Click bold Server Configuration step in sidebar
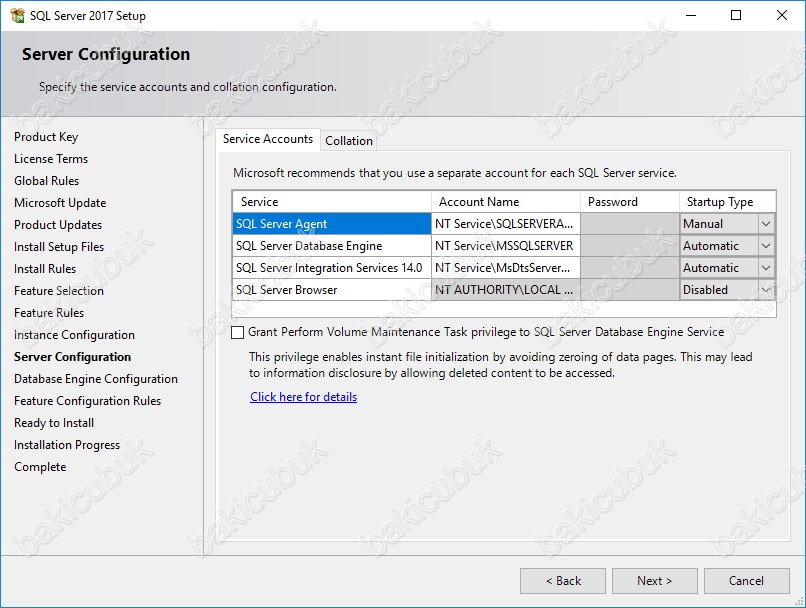This screenshot has height=608, width=806. [x=72, y=357]
